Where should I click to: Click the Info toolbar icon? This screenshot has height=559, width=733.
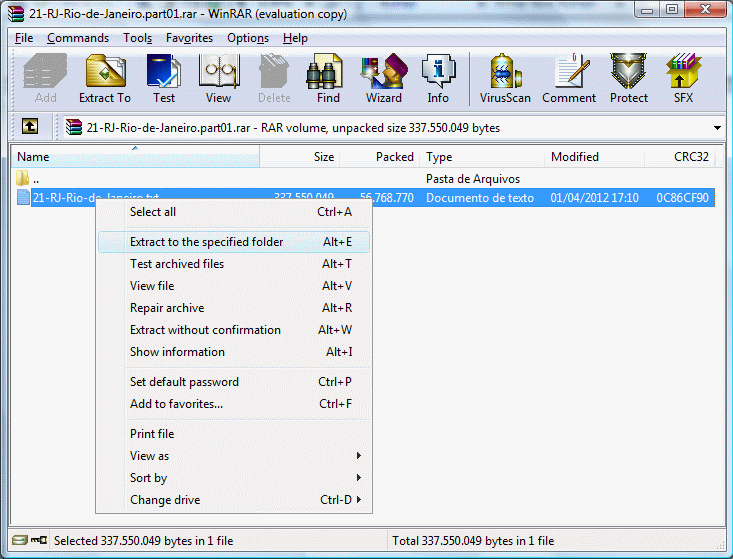(438, 79)
